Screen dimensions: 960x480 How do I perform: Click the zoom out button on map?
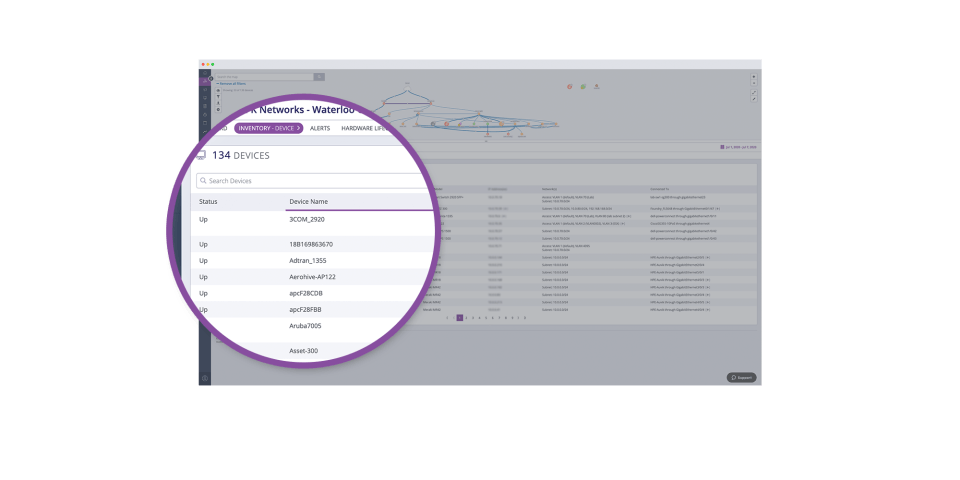(x=754, y=83)
